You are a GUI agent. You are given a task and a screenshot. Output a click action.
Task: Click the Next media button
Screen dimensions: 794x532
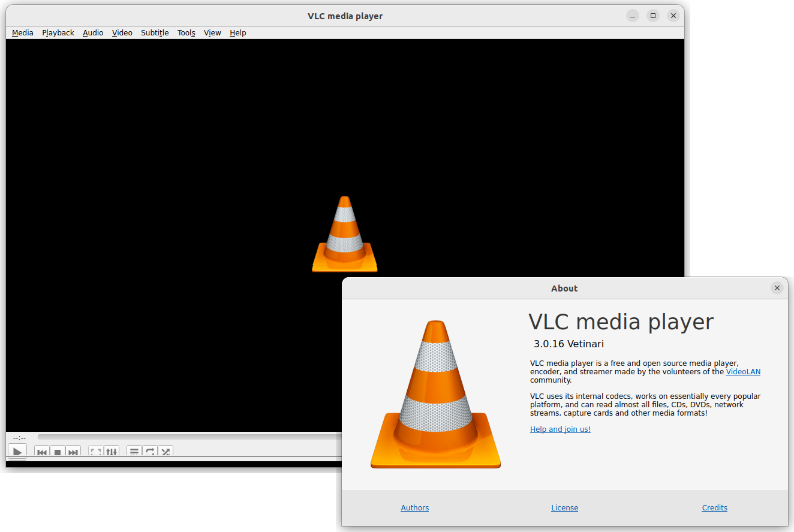point(73,452)
